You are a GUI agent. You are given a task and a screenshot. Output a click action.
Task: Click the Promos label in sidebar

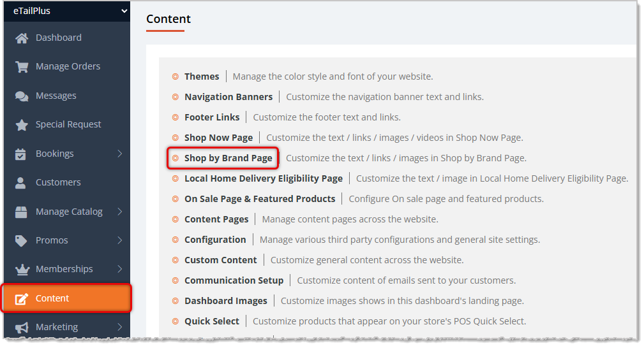click(52, 240)
